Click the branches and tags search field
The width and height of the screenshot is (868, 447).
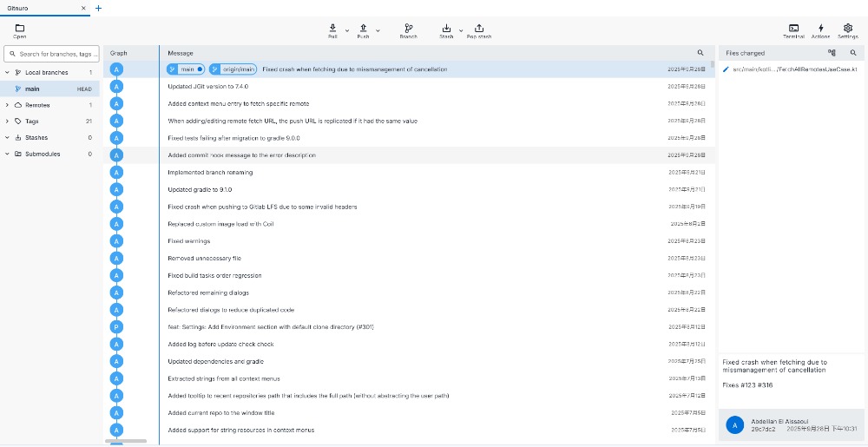pos(54,54)
